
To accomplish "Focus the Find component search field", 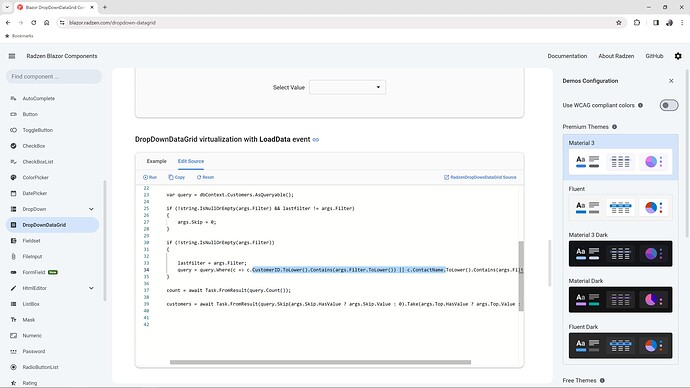I will point(54,77).
